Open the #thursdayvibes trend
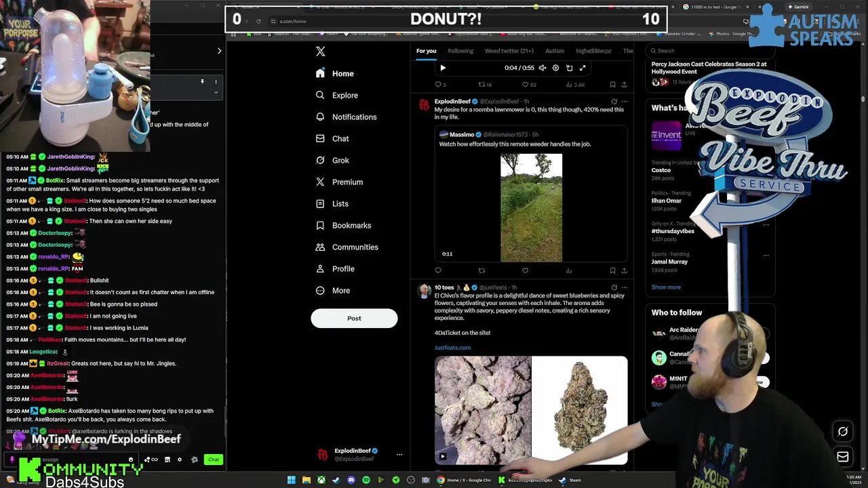This screenshot has height=488, width=868. pyautogui.click(x=673, y=231)
